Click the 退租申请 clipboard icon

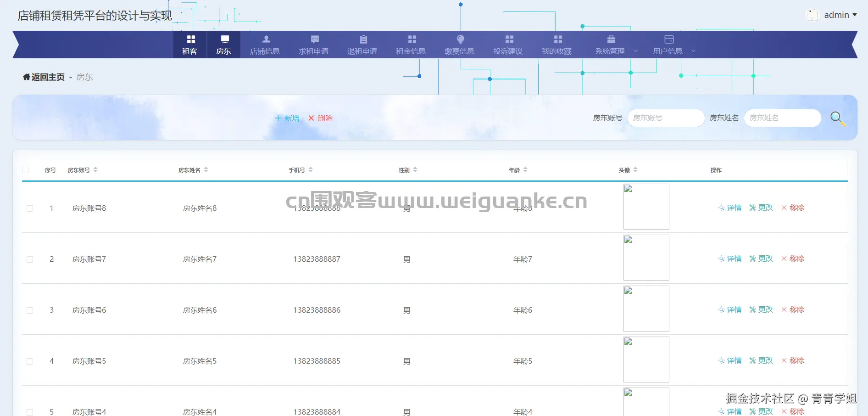coord(363,39)
